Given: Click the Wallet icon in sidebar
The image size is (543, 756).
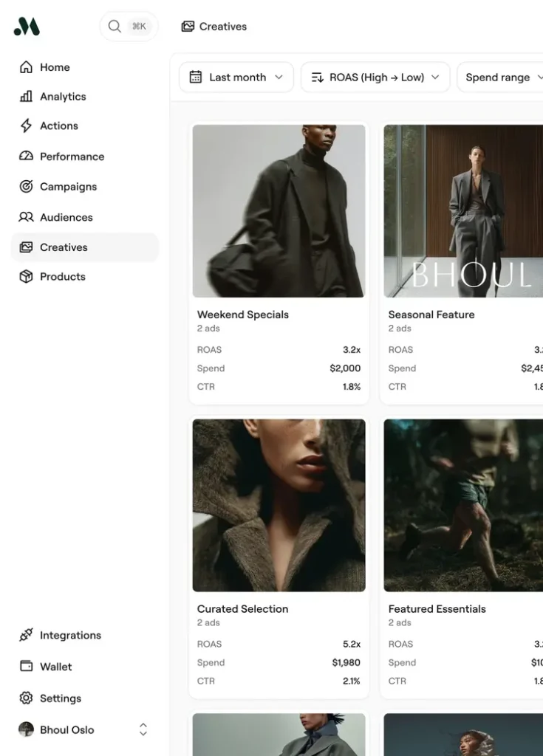Looking at the screenshot, I should coord(26,667).
